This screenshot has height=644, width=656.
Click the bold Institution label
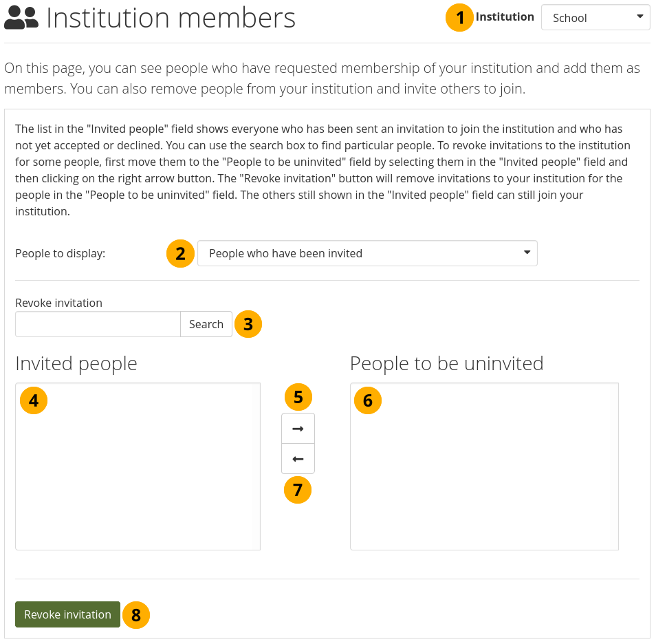click(x=505, y=17)
